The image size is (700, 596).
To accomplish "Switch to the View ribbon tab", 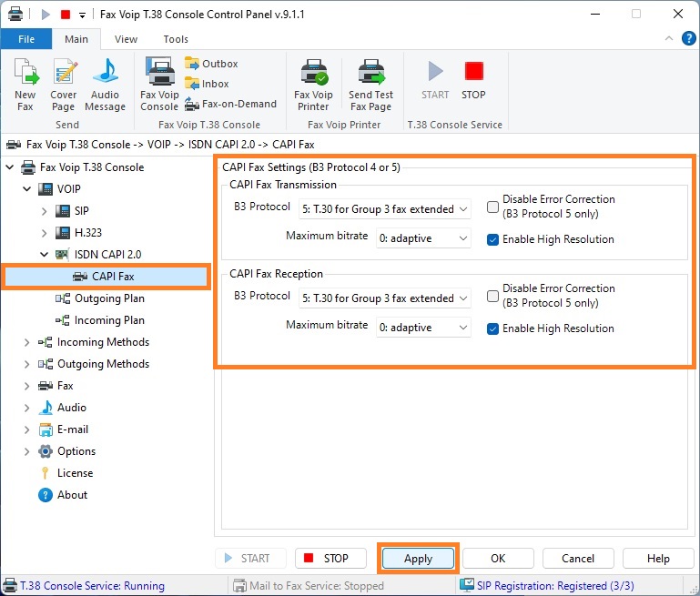I will (x=126, y=39).
